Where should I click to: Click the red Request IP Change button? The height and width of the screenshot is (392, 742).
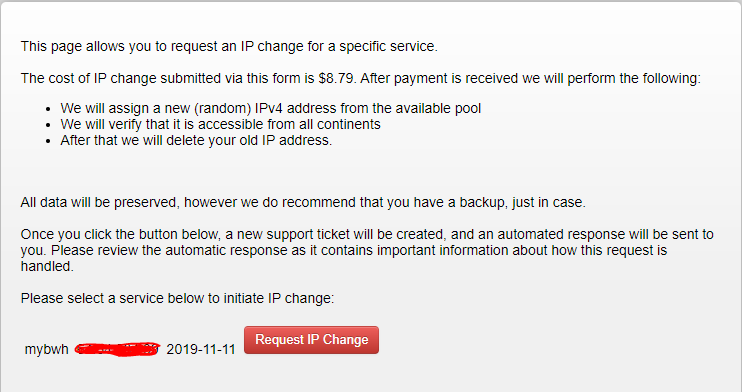(x=311, y=340)
